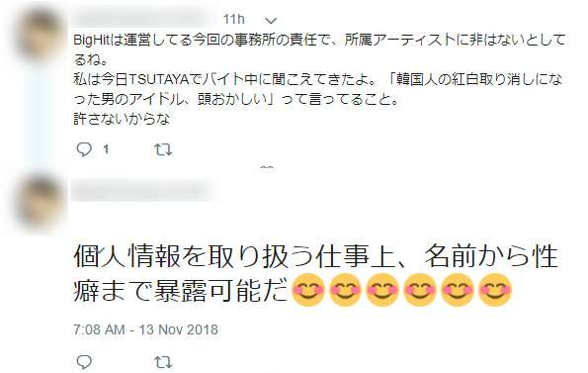
Task: Click the reply count 1 on the top tweet
Action: pyautogui.click(x=106, y=149)
